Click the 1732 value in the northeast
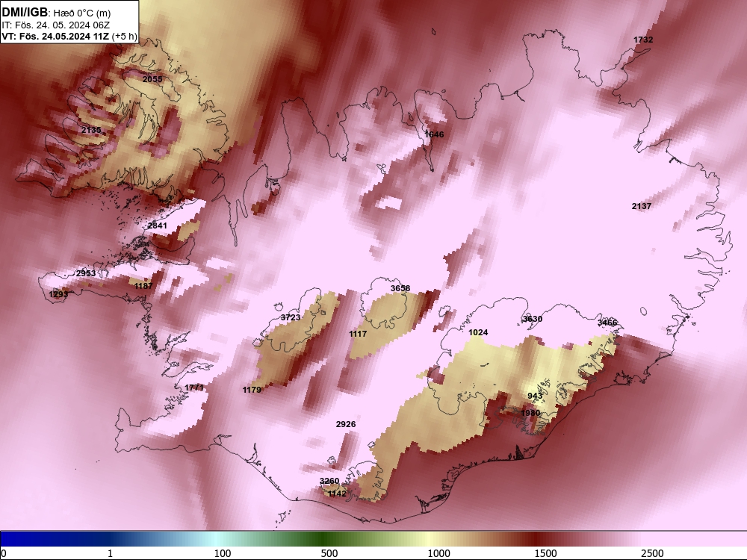 pyautogui.click(x=643, y=40)
